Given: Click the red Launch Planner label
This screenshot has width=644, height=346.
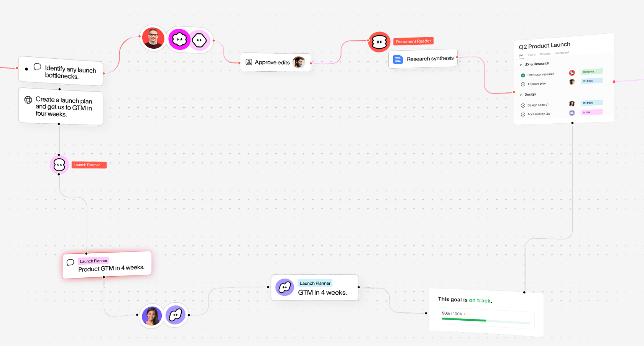Looking at the screenshot, I should [x=89, y=165].
